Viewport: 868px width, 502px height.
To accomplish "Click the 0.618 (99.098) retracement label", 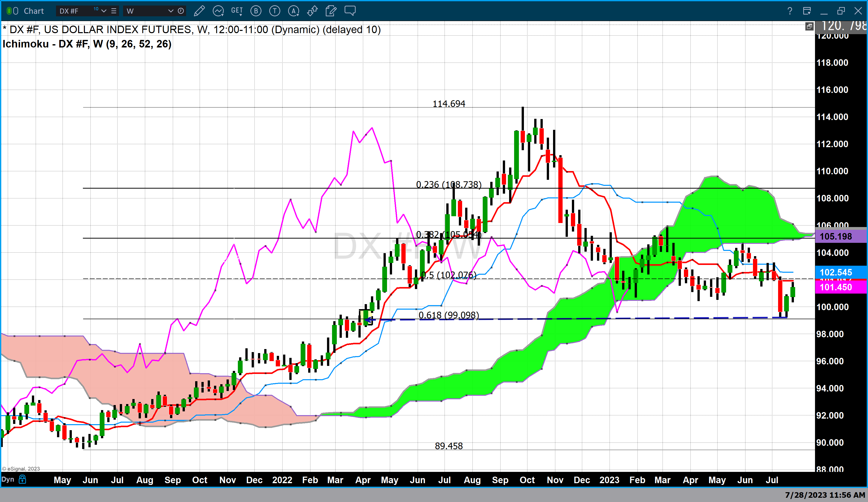I will tap(449, 315).
